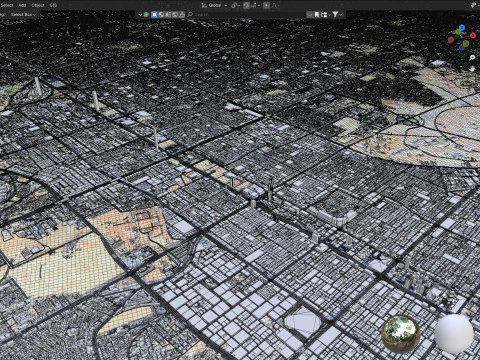Open the Object menu

click(x=37, y=5)
